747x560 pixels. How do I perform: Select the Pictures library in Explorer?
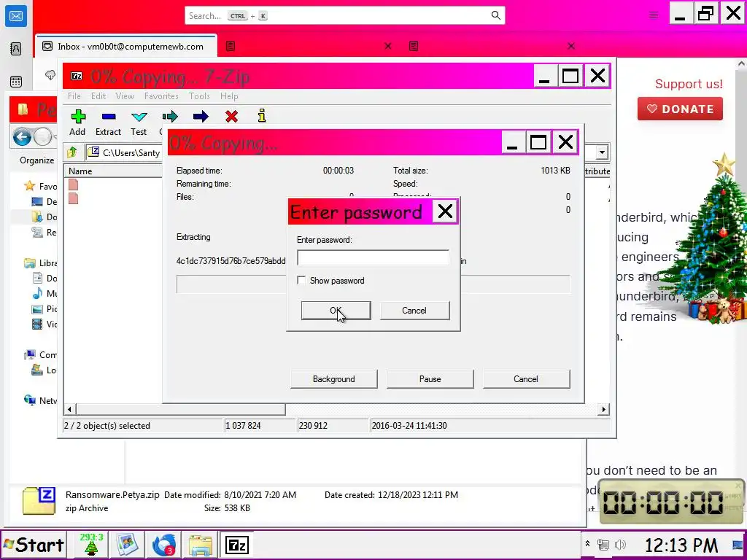(x=44, y=309)
